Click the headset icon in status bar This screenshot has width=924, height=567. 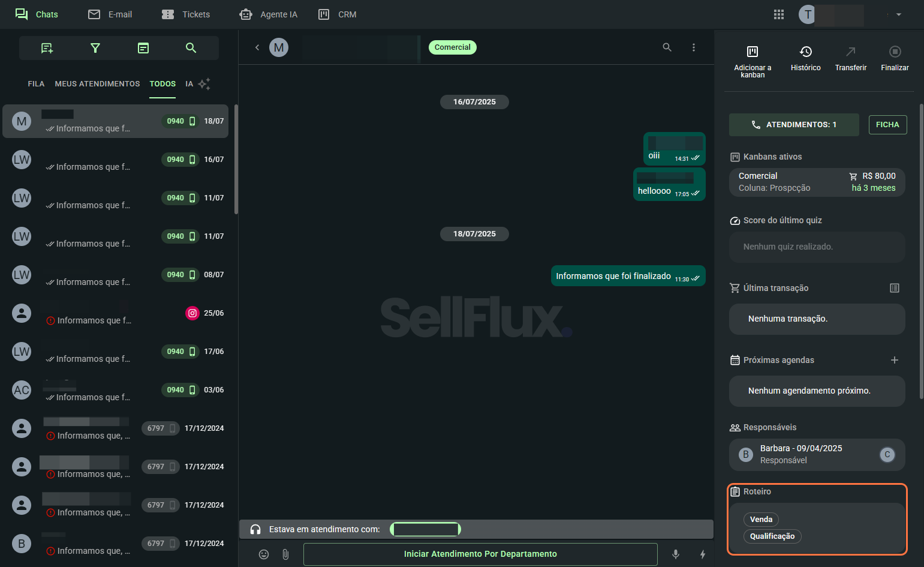[x=255, y=529]
